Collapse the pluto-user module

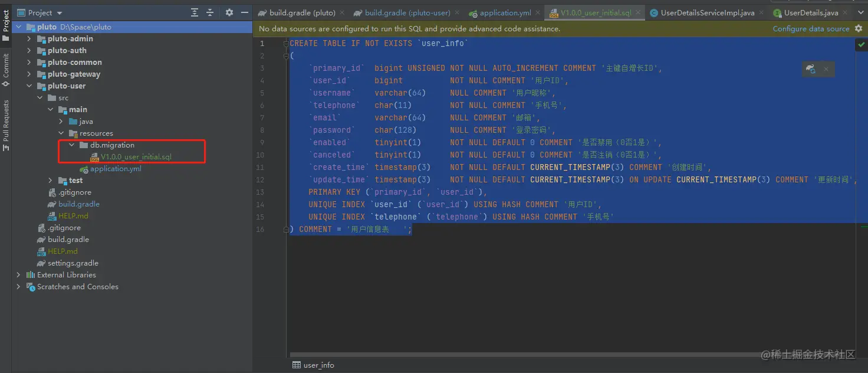[x=29, y=86]
